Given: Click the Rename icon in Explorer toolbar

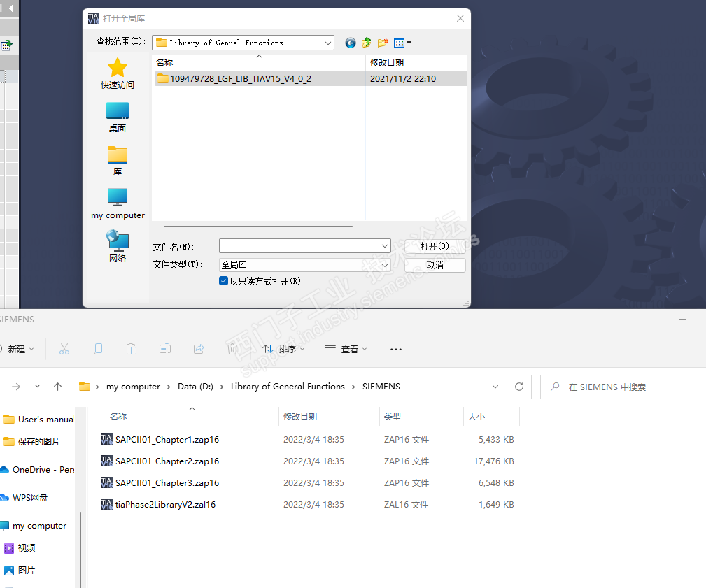Looking at the screenshot, I should (165, 349).
